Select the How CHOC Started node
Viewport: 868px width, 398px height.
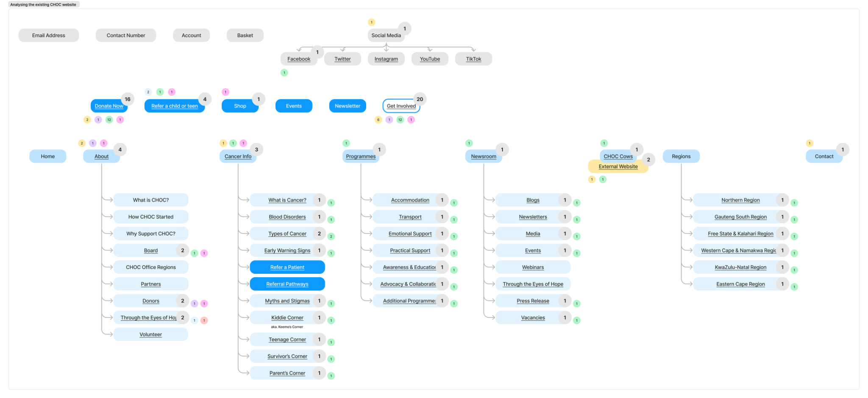151,217
